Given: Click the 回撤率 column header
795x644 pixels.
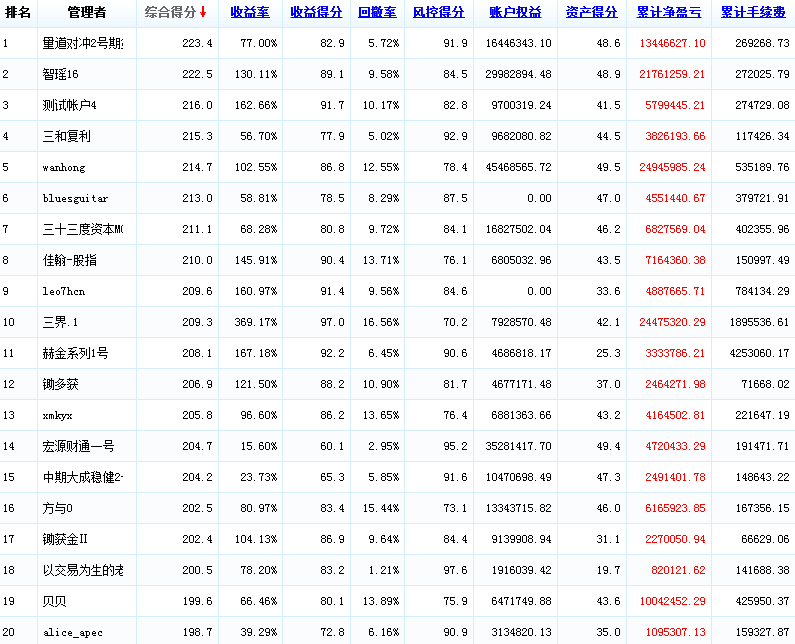Looking at the screenshot, I should point(378,13).
